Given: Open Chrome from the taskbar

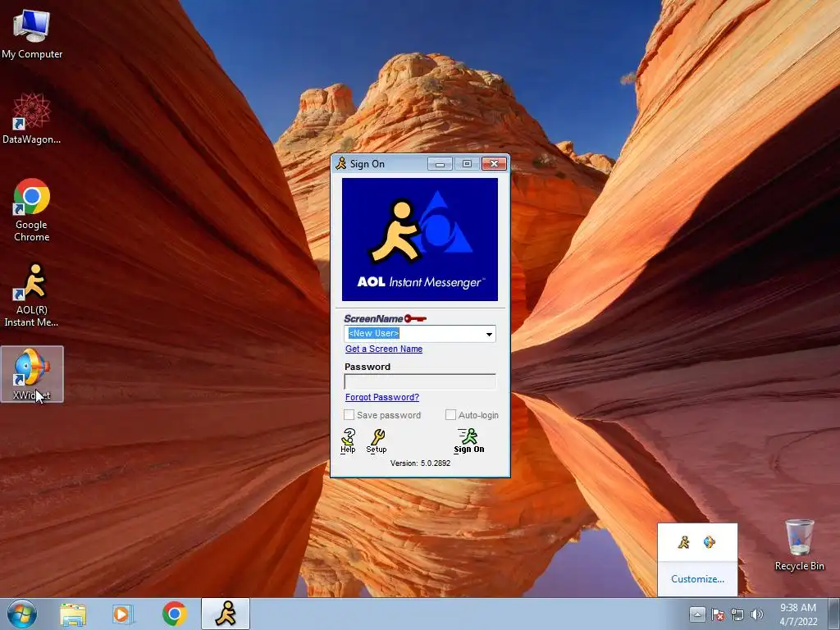Looking at the screenshot, I should click(x=174, y=614).
